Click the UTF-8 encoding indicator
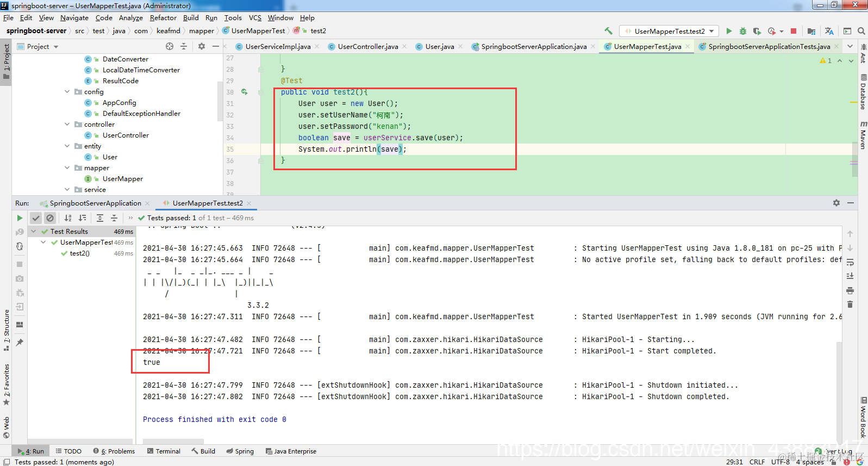The width and height of the screenshot is (868, 466). click(x=780, y=462)
